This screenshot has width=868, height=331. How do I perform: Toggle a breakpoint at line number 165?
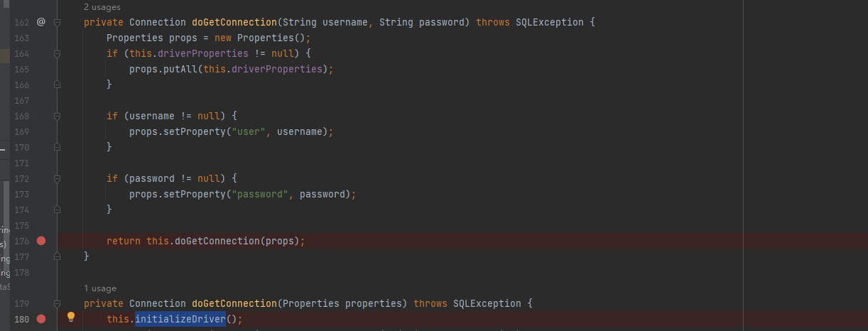[21, 69]
